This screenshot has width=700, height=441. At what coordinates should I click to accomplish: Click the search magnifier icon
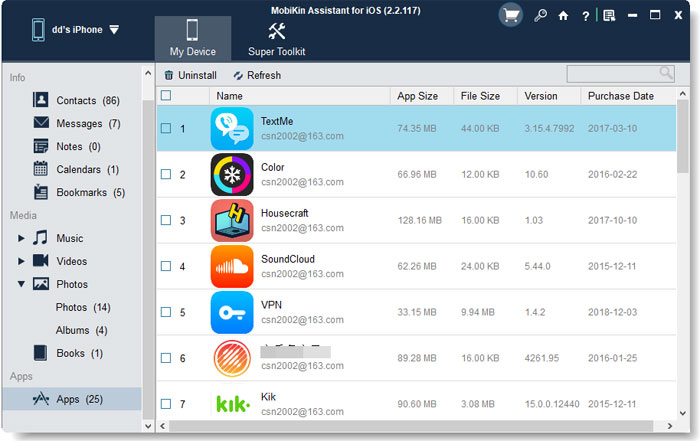click(x=665, y=74)
